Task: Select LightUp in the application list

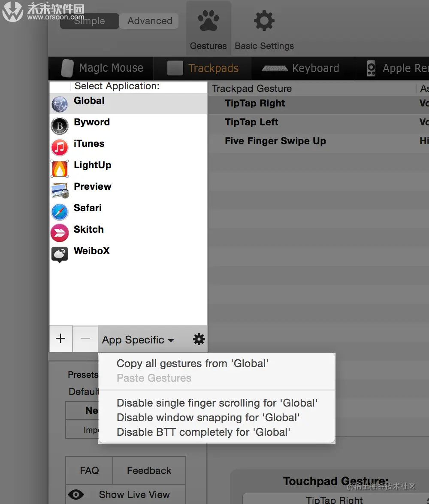Action: [128, 168]
